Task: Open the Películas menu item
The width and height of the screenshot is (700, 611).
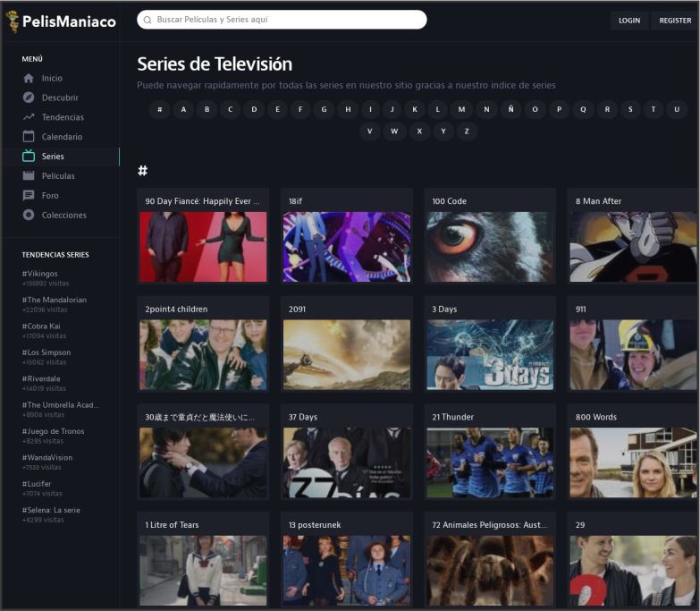Action: [x=58, y=176]
